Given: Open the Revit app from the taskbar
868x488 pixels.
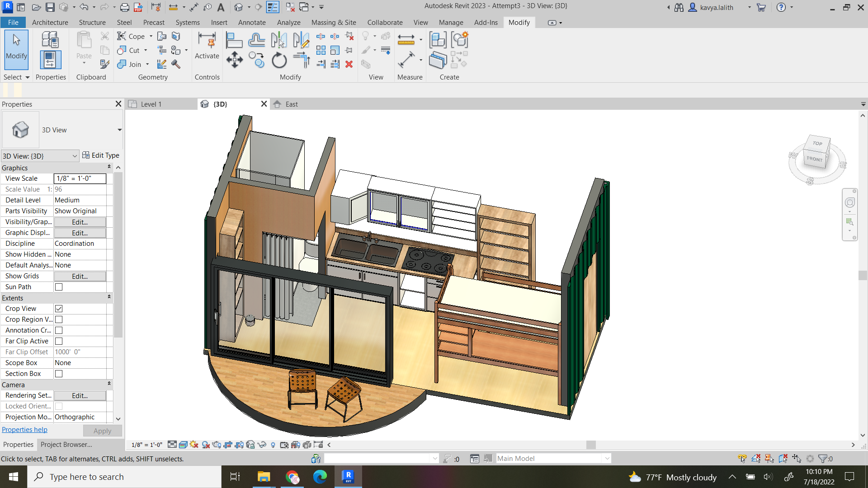Looking at the screenshot, I should (348, 477).
